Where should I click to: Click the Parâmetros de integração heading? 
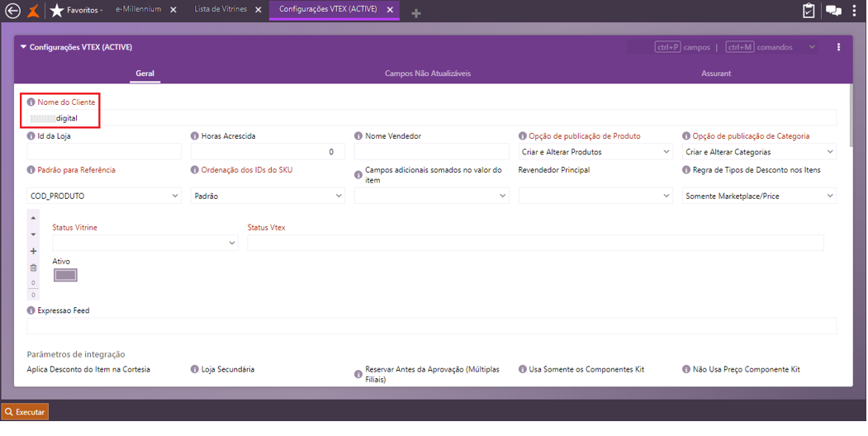click(x=76, y=354)
